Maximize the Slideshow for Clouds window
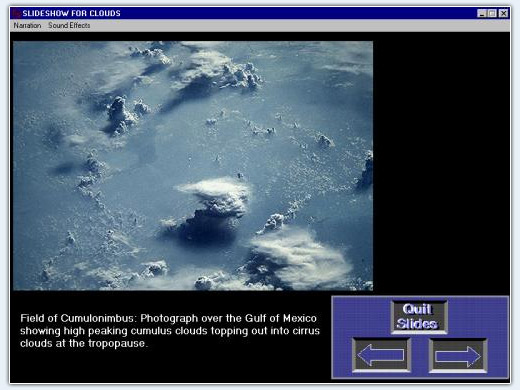Screen dimensions: 520x390 click(492, 13)
